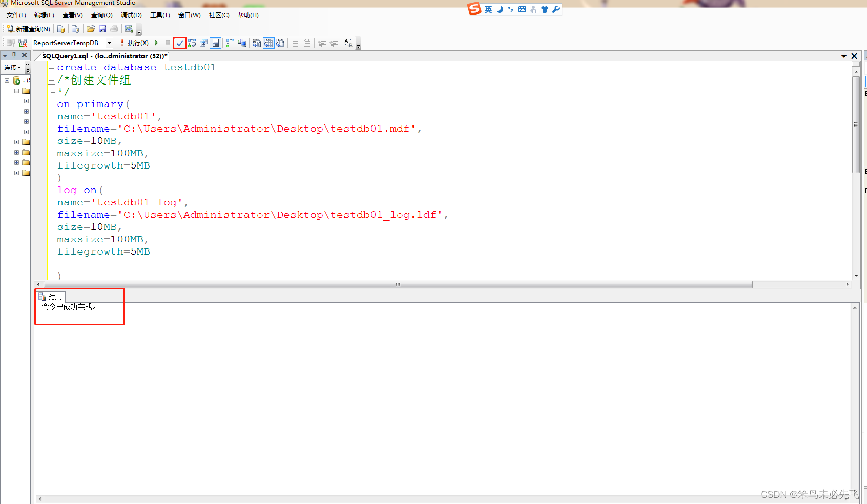Close the SQLQuery1.sql document with the X
Screen dimensions: 867x504
click(x=854, y=56)
